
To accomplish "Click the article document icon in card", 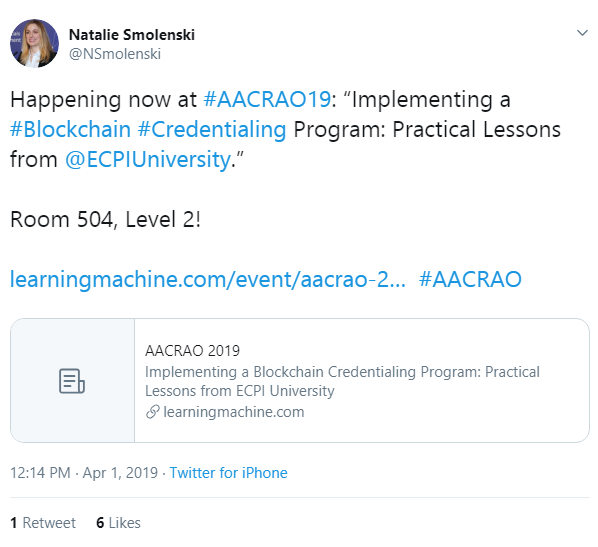I will 72,381.
